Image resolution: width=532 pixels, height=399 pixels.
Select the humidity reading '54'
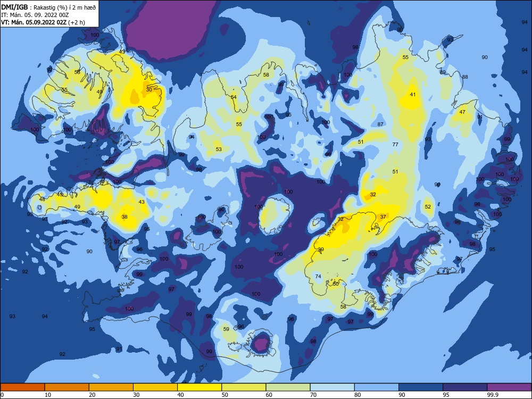click(x=234, y=97)
